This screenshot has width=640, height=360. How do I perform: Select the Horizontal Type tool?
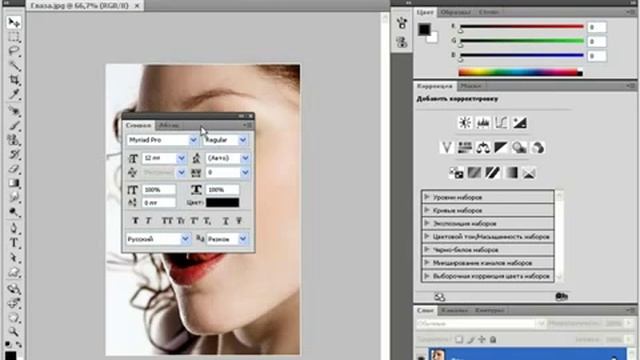coord(14,243)
